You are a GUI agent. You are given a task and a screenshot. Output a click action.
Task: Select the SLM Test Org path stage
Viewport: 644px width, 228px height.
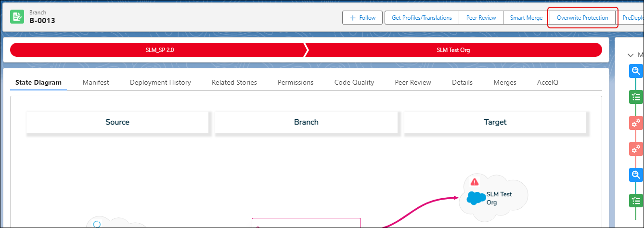[x=453, y=50]
